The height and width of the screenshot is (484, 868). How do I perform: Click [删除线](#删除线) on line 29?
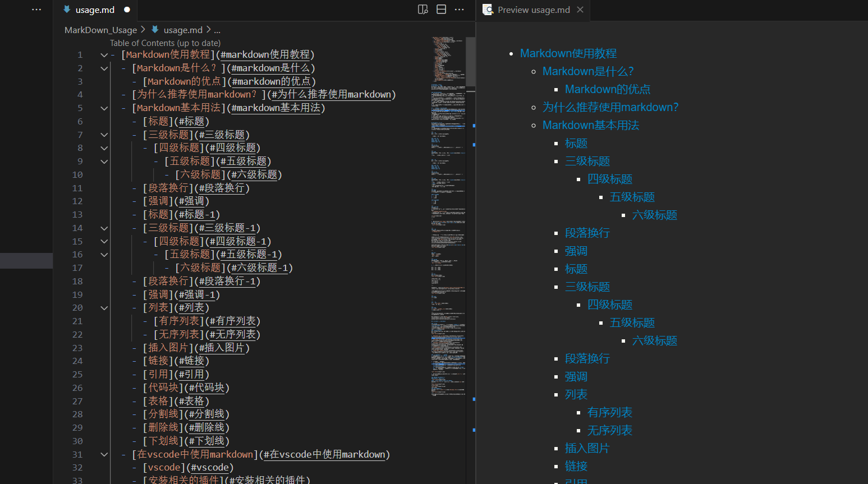coord(186,428)
